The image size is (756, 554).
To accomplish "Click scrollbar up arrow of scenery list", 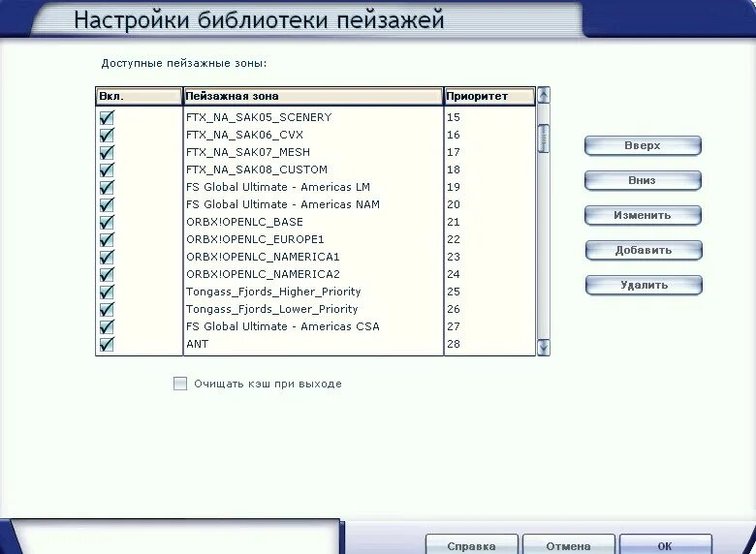I will click(544, 95).
